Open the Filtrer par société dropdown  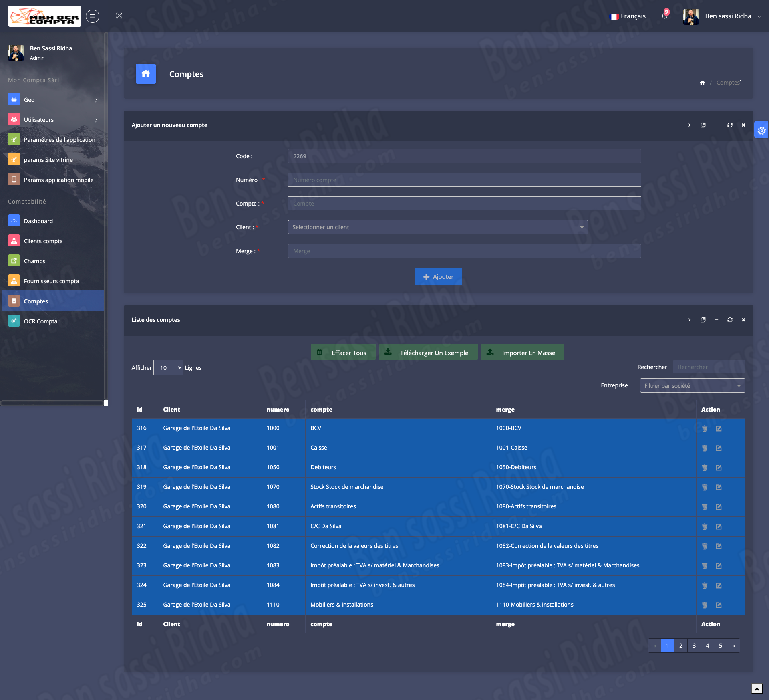pyautogui.click(x=692, y=385)
